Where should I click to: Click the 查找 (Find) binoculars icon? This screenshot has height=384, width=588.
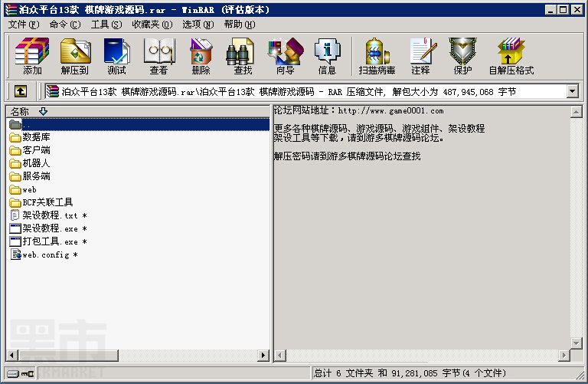[240, 51]
